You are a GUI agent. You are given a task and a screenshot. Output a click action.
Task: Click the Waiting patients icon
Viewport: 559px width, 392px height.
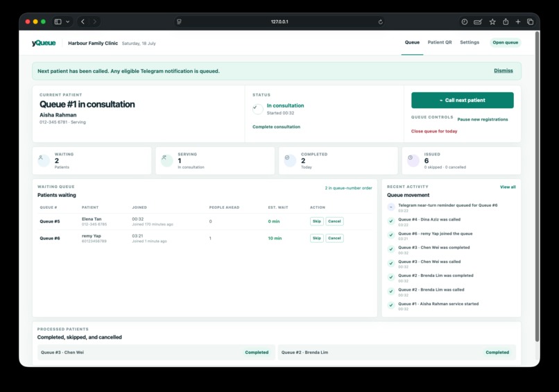[44, 160]
